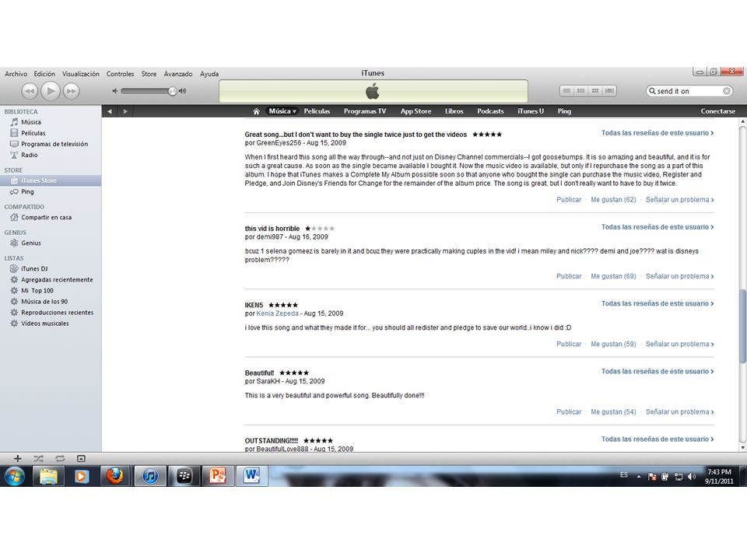Click the Windows Start button

pyautogui.click(x=14, y=476)
